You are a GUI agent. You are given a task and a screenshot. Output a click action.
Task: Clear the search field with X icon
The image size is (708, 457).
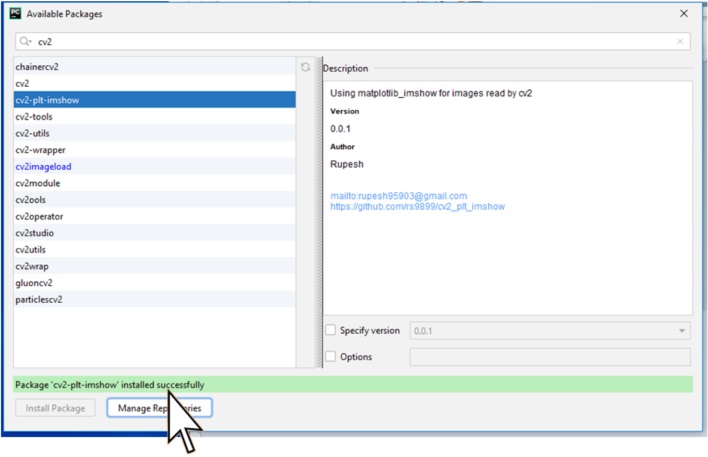(681, 42)
